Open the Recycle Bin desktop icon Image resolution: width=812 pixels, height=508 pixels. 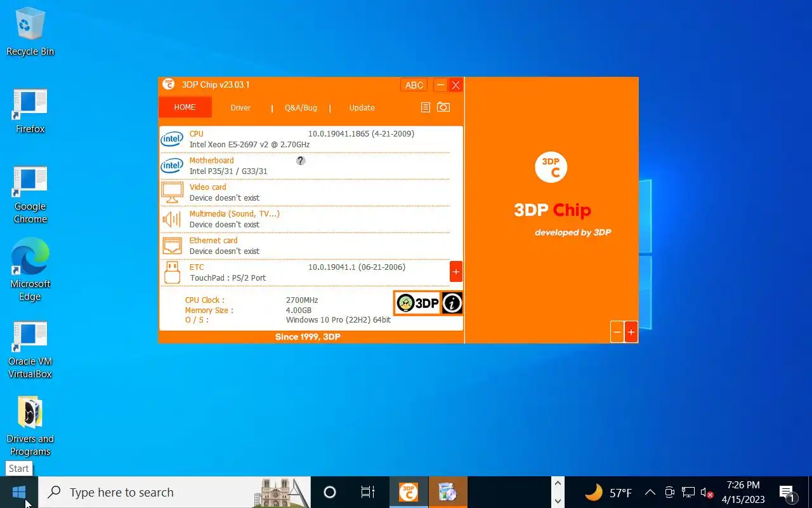coord(30,32)
